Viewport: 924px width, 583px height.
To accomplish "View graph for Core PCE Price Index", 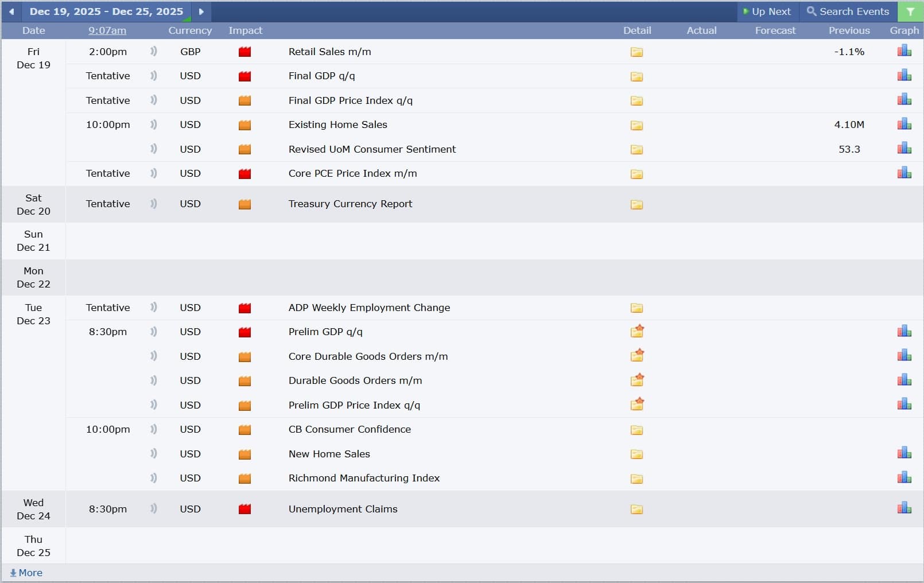I will tap(904, 173).
